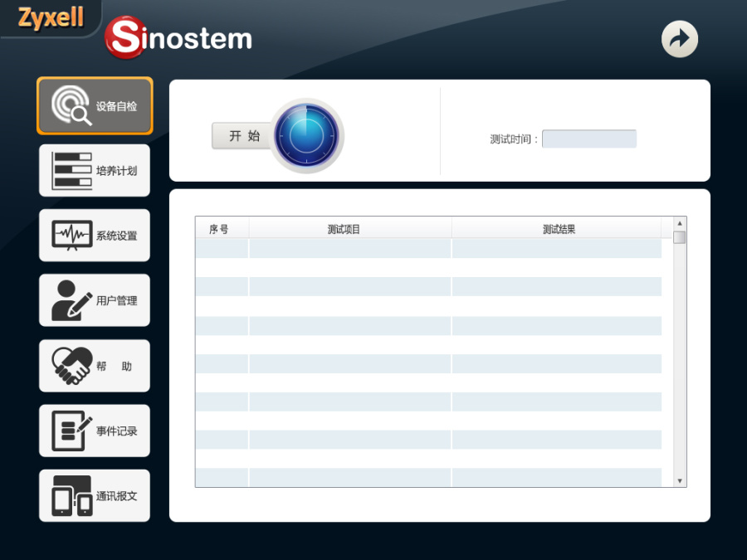Screen dimensions: 747x560
Task: View the 事件记录 event log
Action: (95, 431)
